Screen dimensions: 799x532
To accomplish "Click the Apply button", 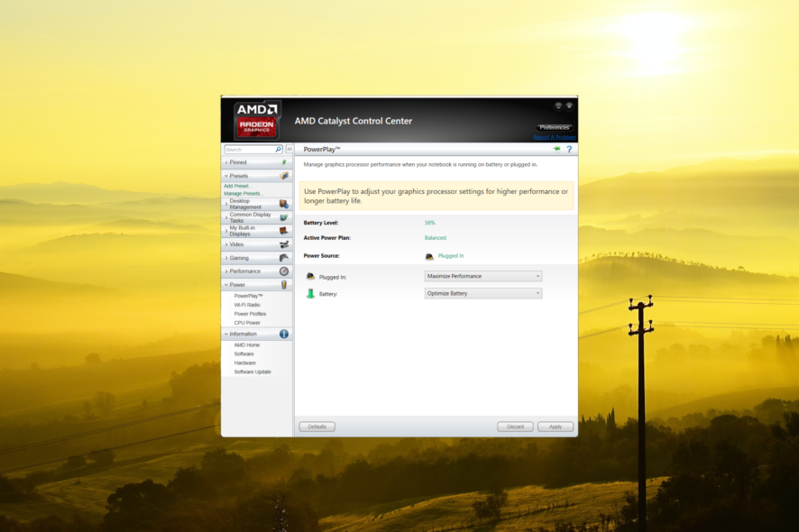I will coord(556,427).
